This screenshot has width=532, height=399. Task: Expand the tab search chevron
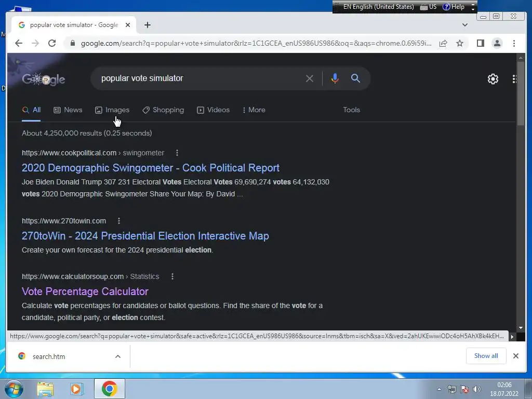pos(465,25)
